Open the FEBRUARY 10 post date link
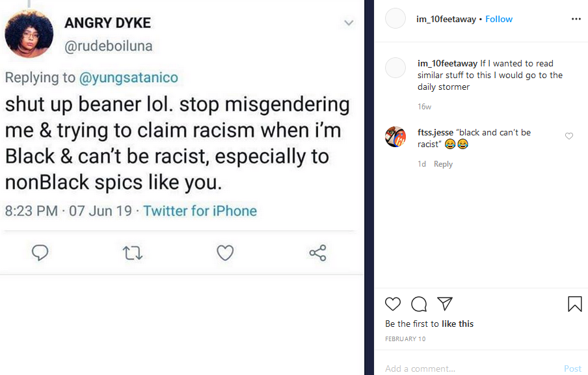 tap(405, 339)
